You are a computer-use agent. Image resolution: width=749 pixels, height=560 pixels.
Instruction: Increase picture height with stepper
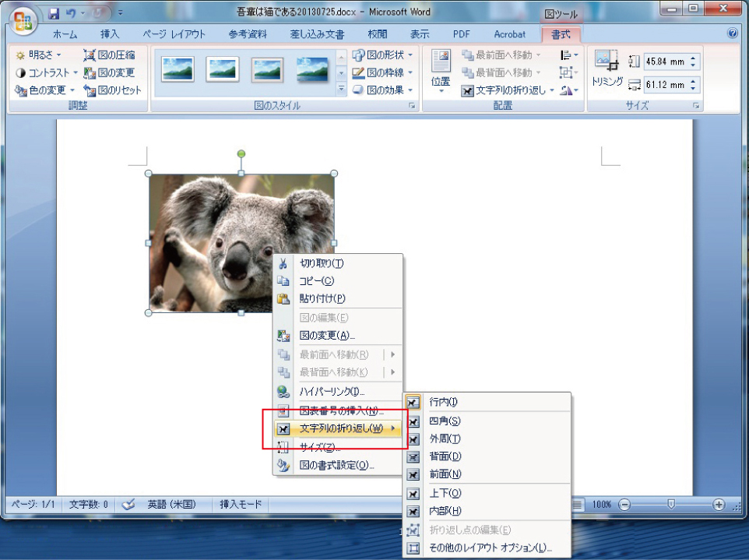click(693, 58)
